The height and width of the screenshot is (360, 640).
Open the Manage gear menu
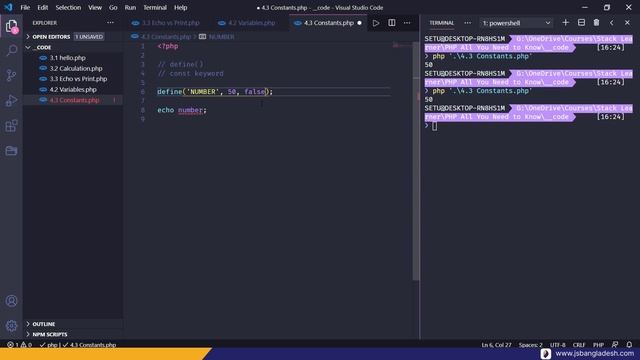click(11, 325)
